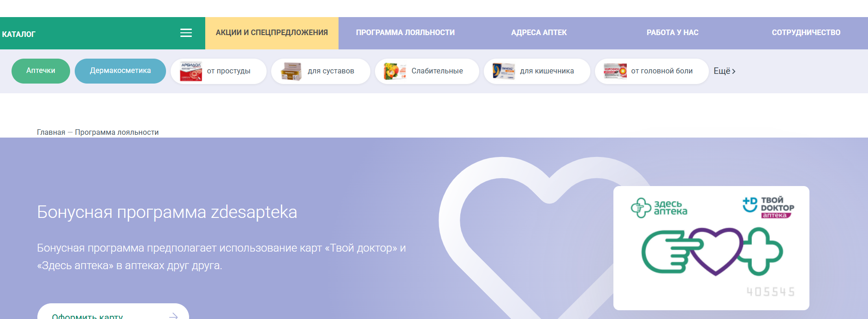This screenshot has width=868, height=319.
Task: Choose the для кишечника category
Action: (537, 71)
